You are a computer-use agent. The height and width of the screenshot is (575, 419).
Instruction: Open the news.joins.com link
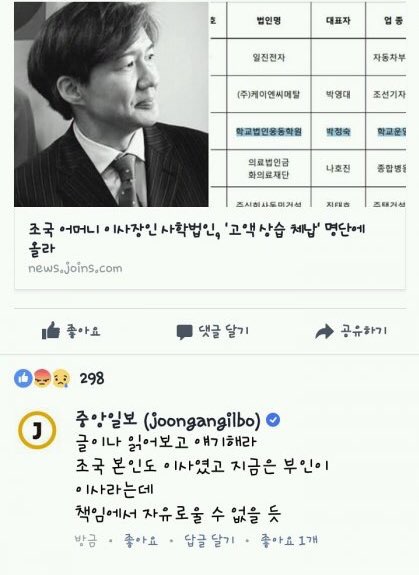[x=75, y=268]
